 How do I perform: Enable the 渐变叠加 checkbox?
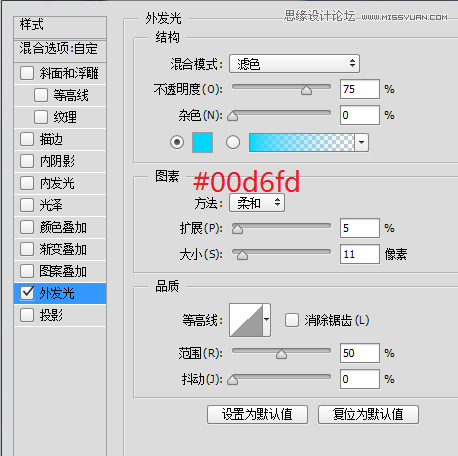(x=27, y=249)
